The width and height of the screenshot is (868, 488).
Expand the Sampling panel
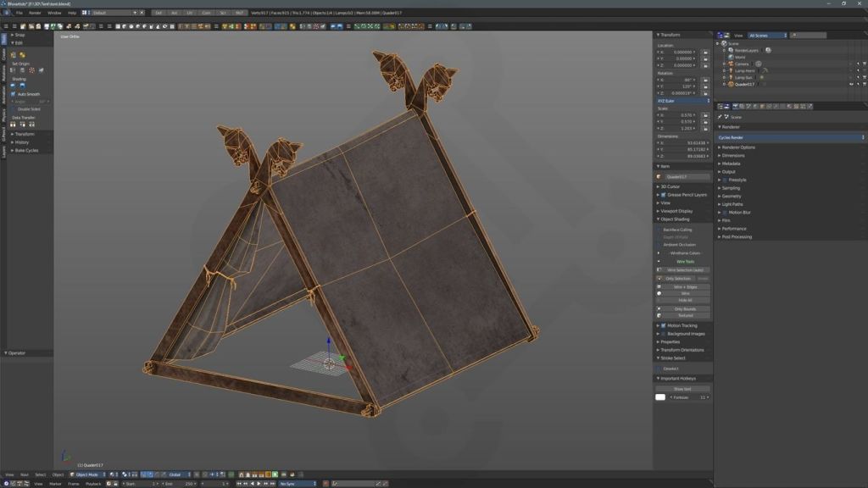731,188
